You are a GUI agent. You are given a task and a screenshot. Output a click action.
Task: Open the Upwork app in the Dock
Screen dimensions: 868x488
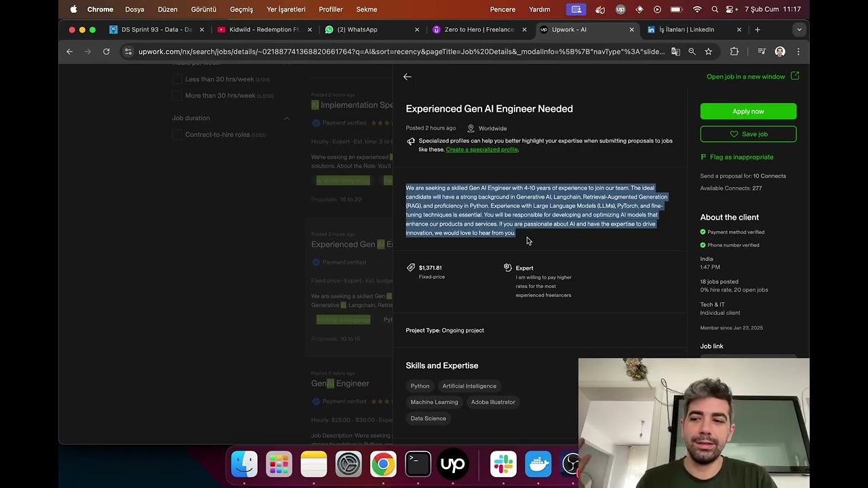[x=452, y=464]
